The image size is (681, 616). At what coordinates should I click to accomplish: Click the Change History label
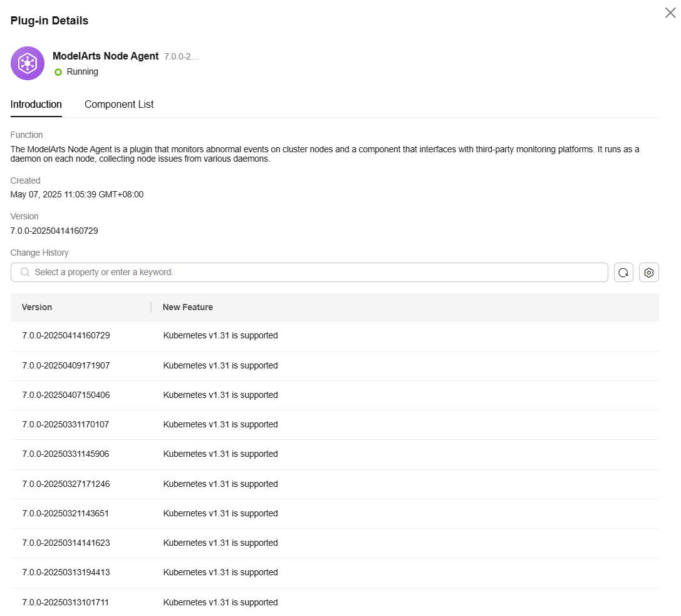pyautogui.click(x=39, y=253)
